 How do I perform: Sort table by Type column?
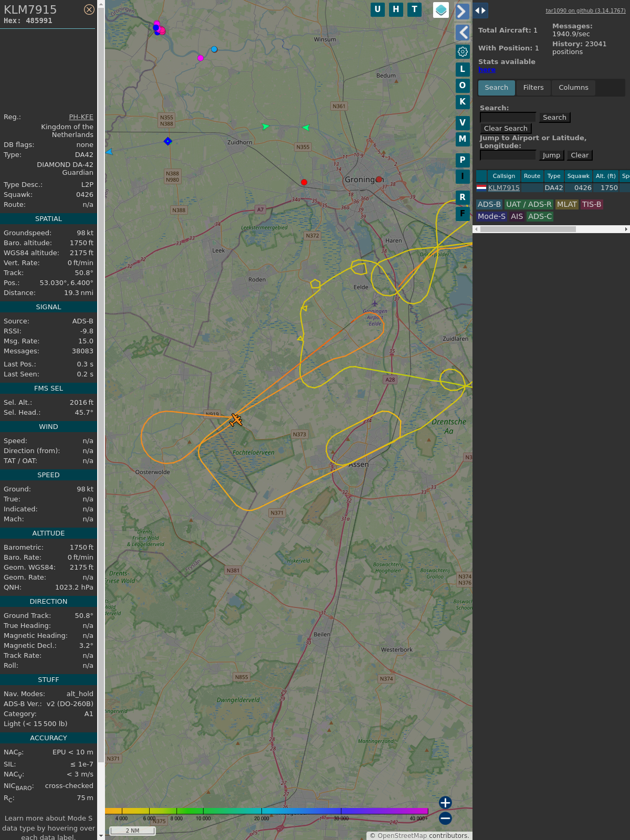[554, 176]
